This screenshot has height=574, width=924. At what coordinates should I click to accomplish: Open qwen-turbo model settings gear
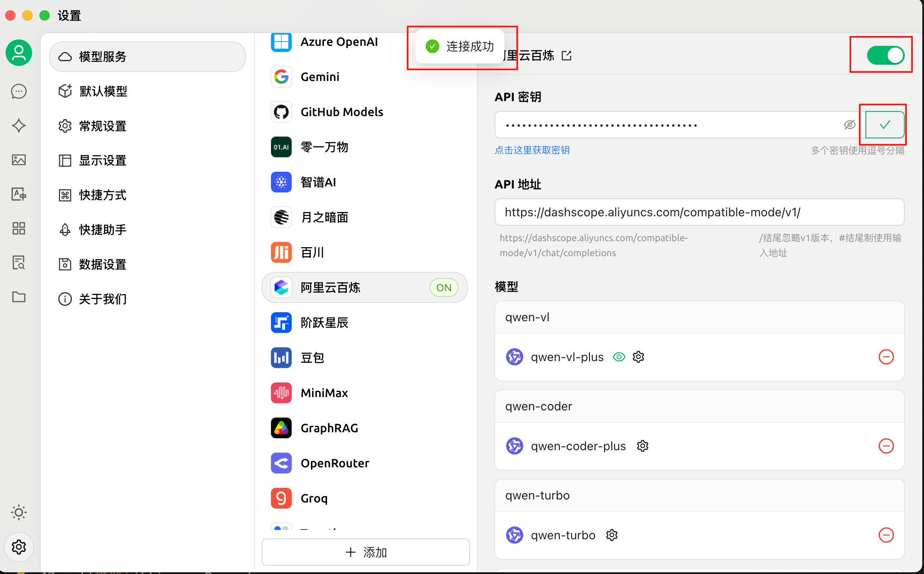coord(612,535)
